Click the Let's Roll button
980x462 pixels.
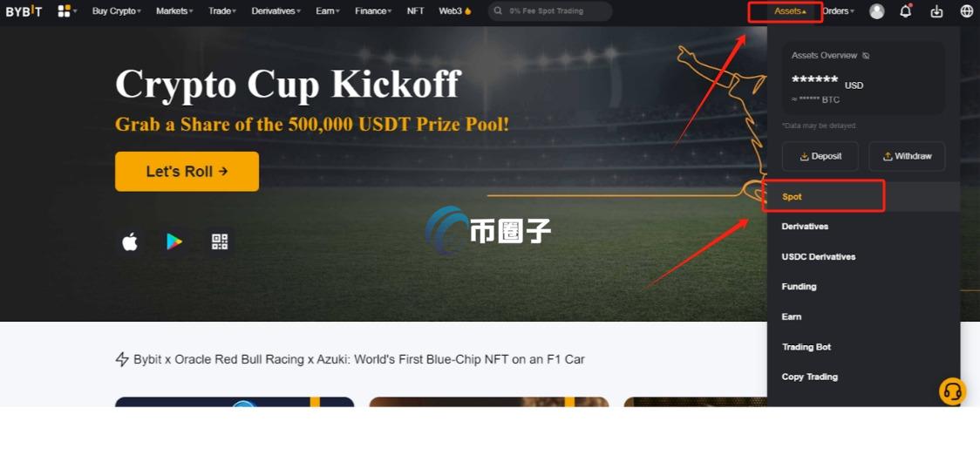tap(187, 172)
